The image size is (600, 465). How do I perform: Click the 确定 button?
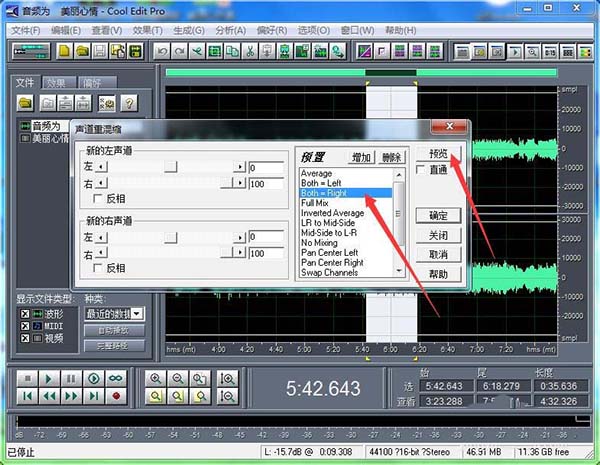(438, 215)
